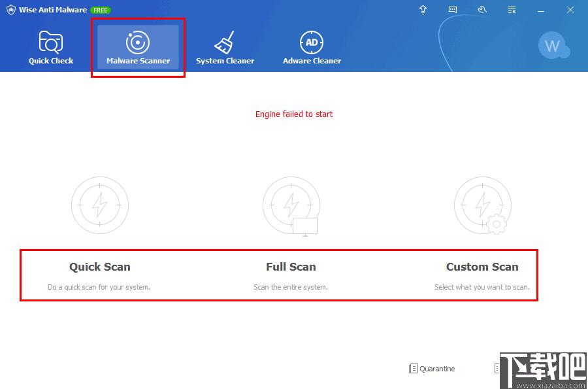The width and height of the screenshot is (588, 389).
Task: Open the feedback message icon
Action: (453, 10)
